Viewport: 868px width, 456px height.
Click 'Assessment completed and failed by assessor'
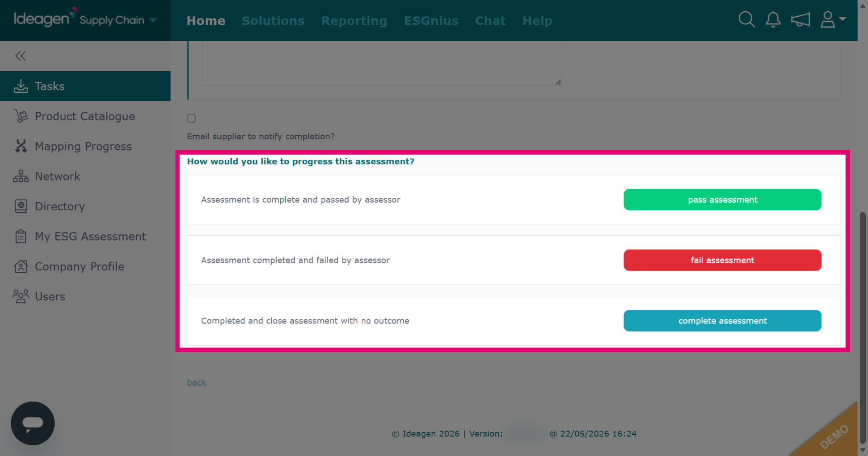[295, 260]
